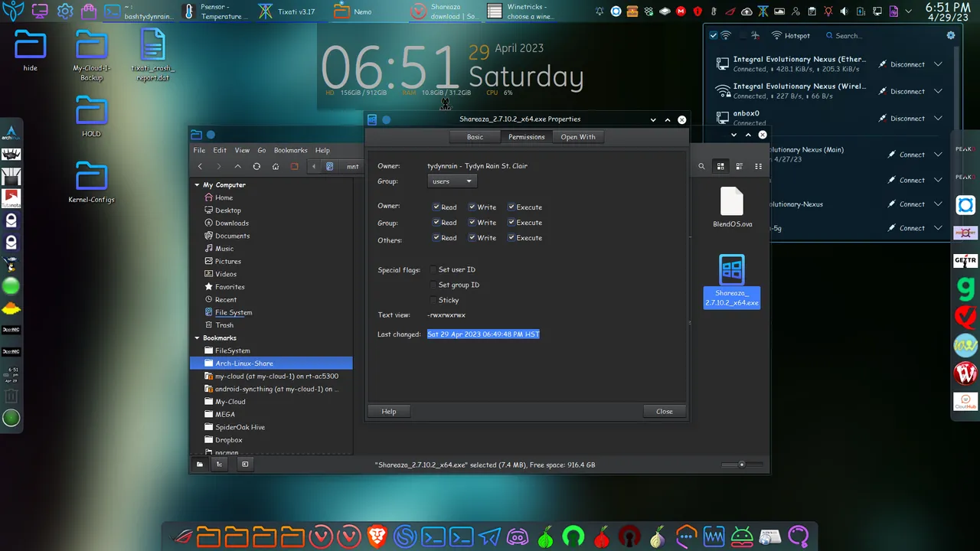This screenshot has height=551, width=980.
Task: Reload the current Nemo folder
Action: point(256,167)
